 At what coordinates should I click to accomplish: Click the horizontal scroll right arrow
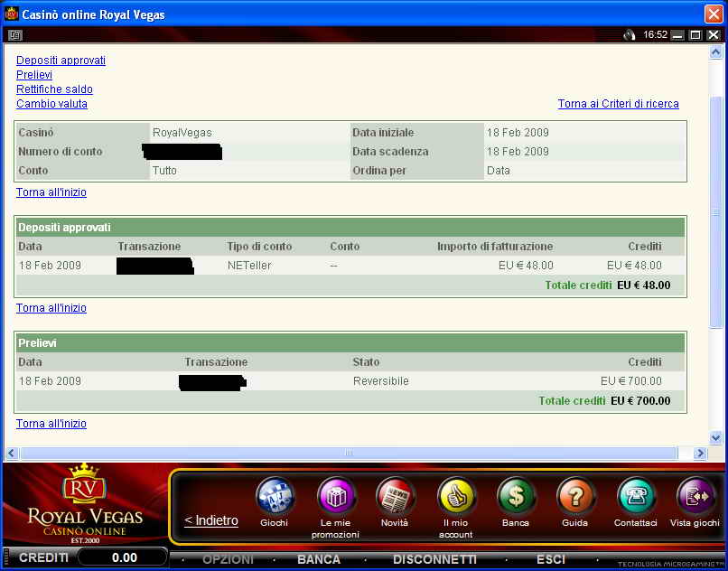700,453
